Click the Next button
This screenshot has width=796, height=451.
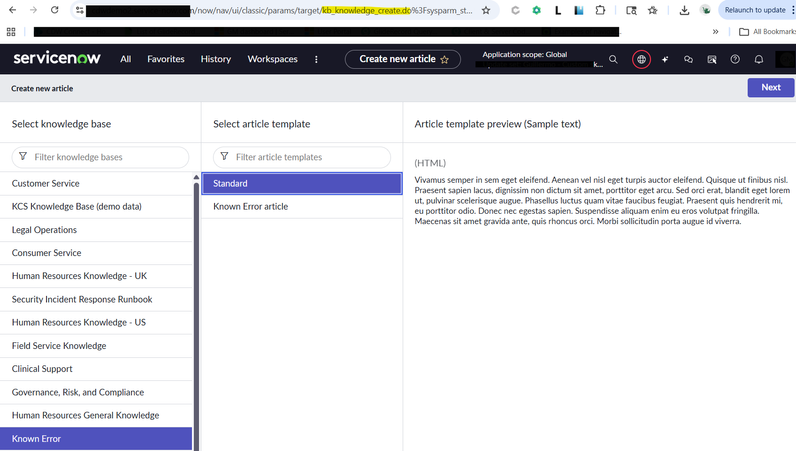click(x=771, y=87)
